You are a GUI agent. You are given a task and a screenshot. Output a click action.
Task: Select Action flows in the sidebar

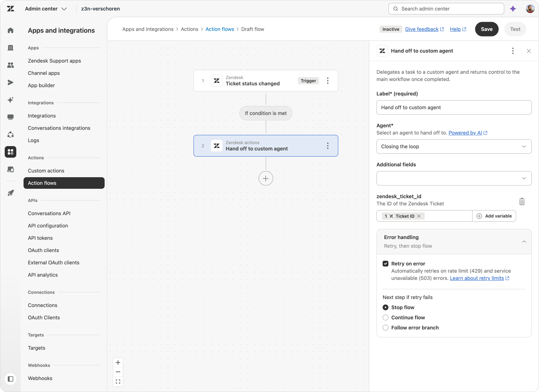pos(64,183)
